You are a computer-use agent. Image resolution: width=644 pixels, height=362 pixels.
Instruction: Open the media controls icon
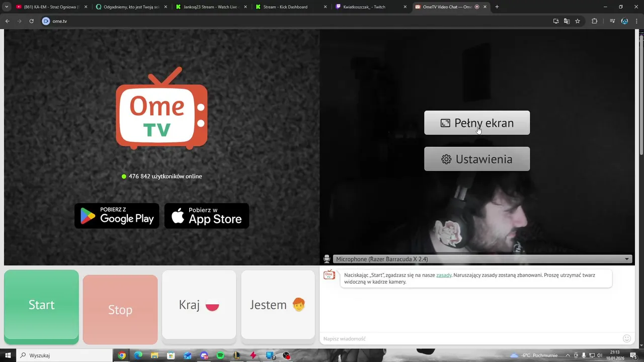[612, 21]
